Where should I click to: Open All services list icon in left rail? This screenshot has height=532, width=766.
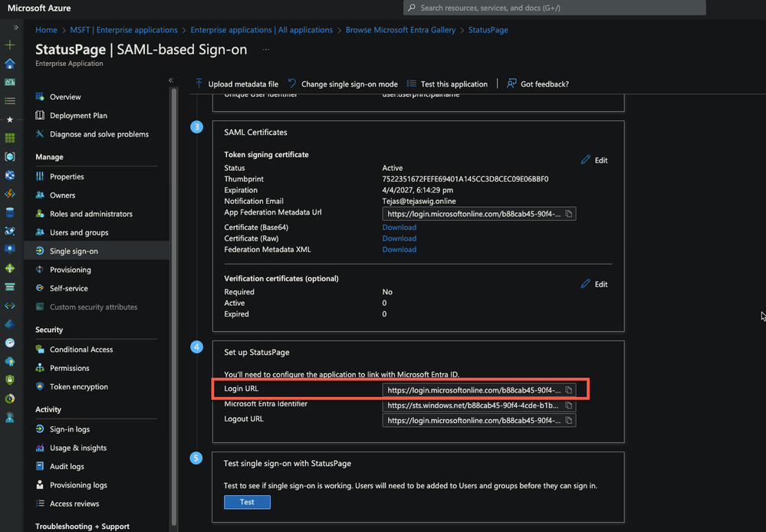tap(10, 100)
